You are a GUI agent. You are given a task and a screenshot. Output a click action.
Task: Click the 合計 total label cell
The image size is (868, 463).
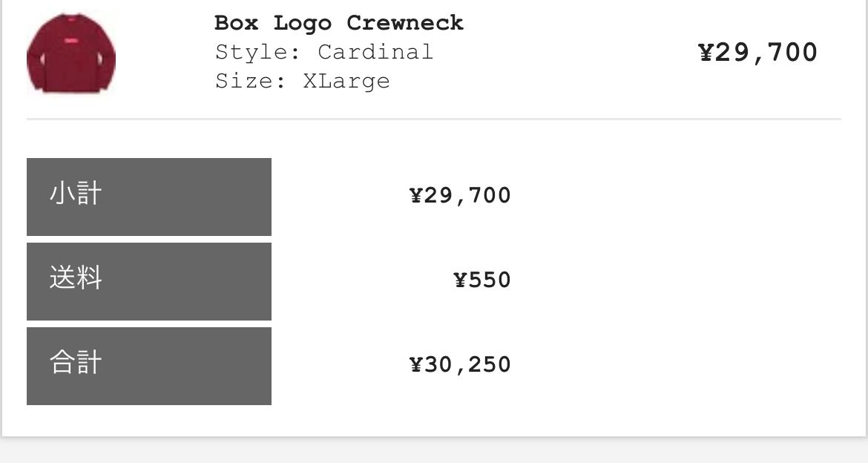149,366
